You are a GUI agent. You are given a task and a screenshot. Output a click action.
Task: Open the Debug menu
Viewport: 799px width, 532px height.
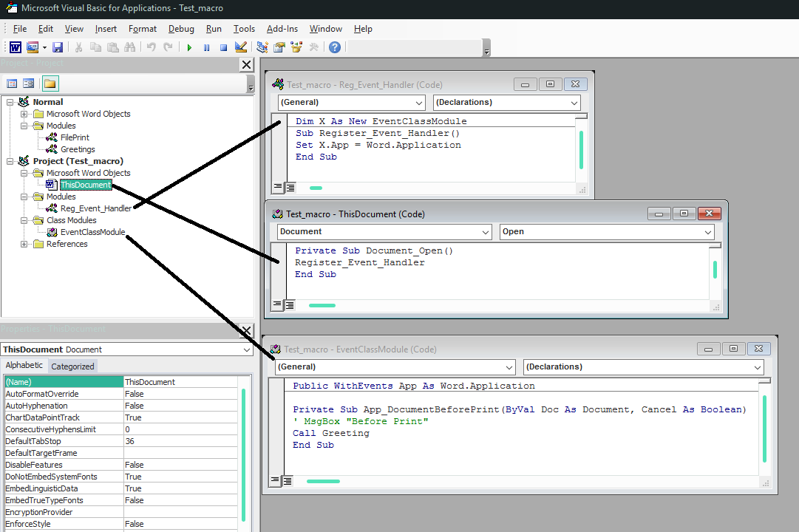(181, 29)
